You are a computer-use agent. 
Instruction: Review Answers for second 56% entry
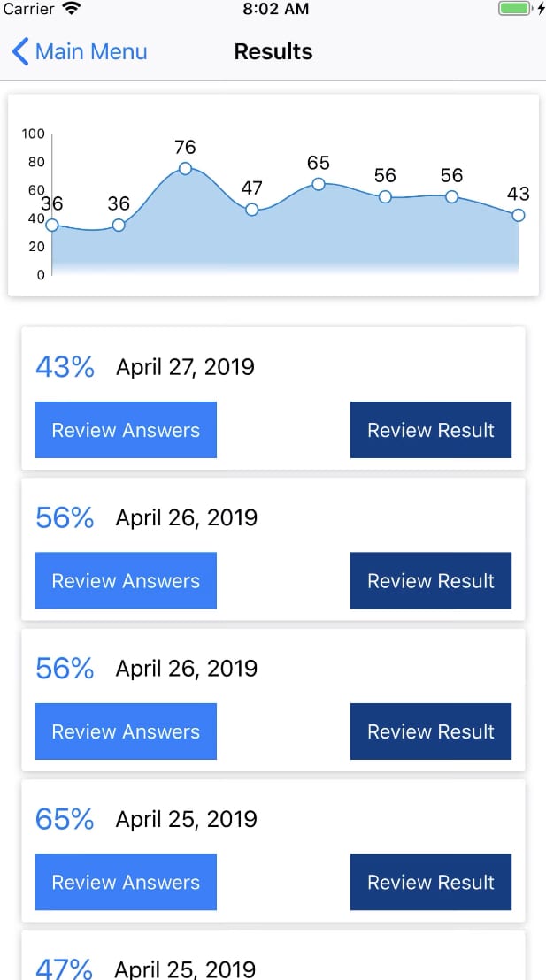126,731
